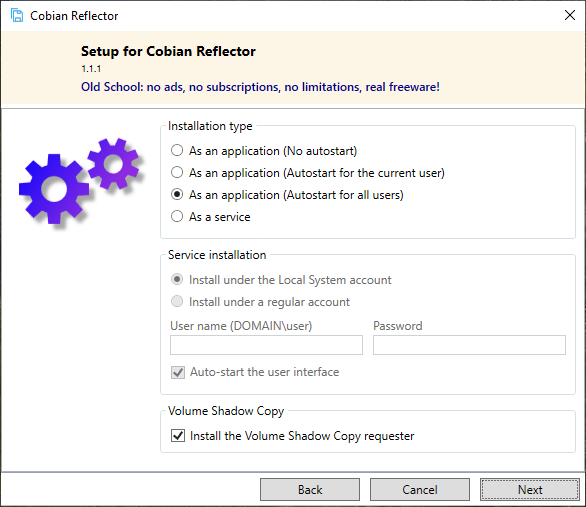Close the Cobian Reflector setup window
Image resolution: width=586 pixels, height=507 pixels.
click(570, 15)
